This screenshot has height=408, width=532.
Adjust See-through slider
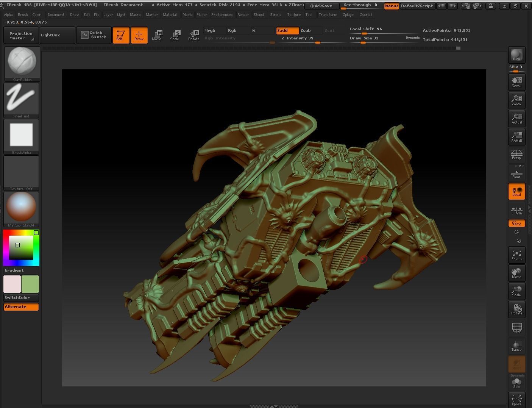[360, 6]
